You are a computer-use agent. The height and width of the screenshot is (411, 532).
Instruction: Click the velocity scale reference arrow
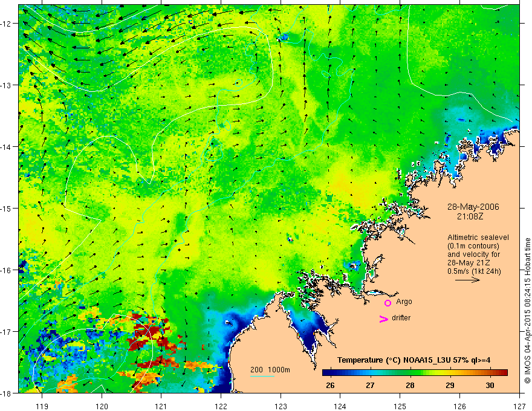click(x=467, y=280)
